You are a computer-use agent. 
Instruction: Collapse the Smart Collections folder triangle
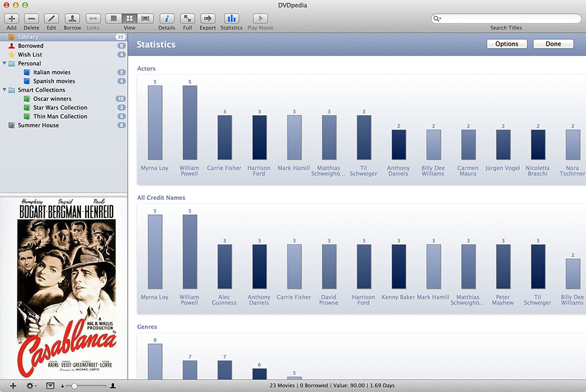click(5, 90)
